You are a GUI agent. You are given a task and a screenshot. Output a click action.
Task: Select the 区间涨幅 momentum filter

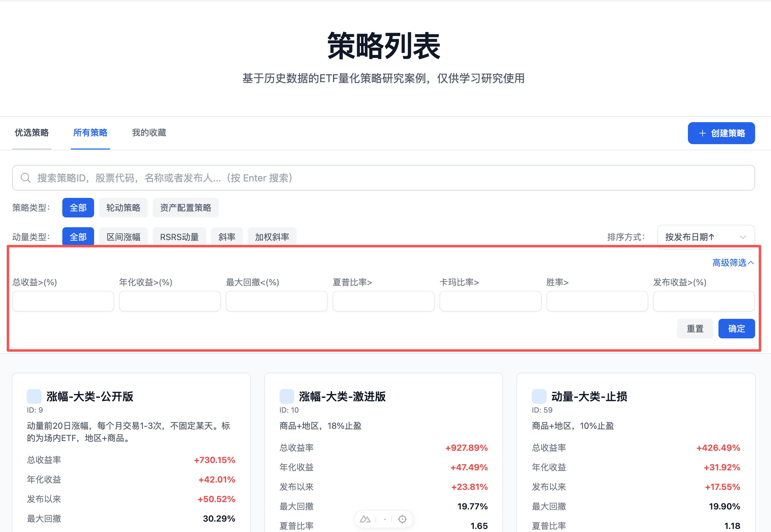pos(123,237)
